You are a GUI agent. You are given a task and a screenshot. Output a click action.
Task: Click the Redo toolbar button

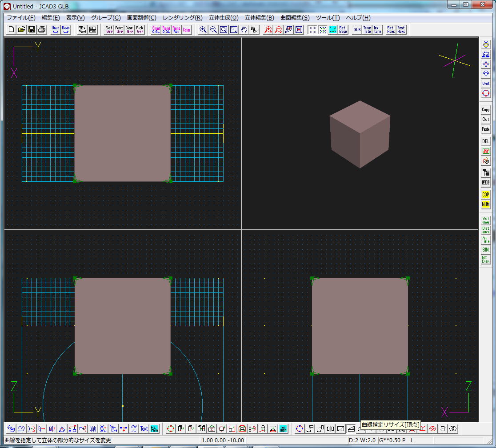pyautogui.click(x=65, y=29)
